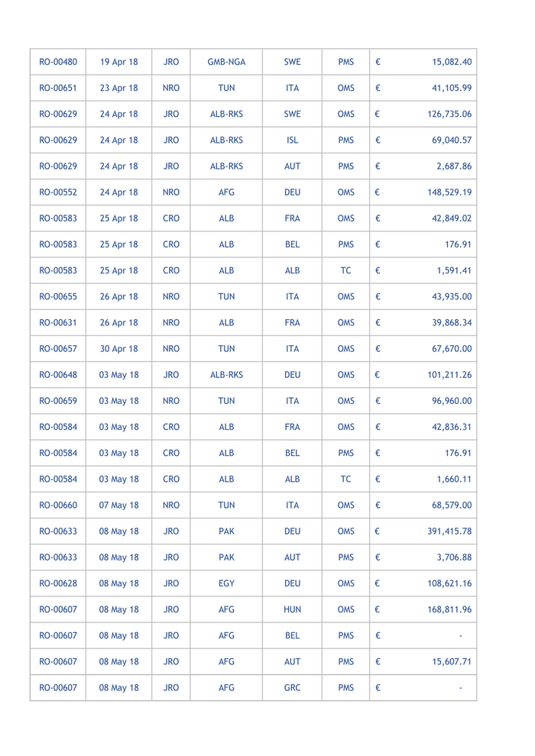Select the 1,591.41 amount cell
The width and height of the screenshot is (535, 756).
tap(454, 271)
